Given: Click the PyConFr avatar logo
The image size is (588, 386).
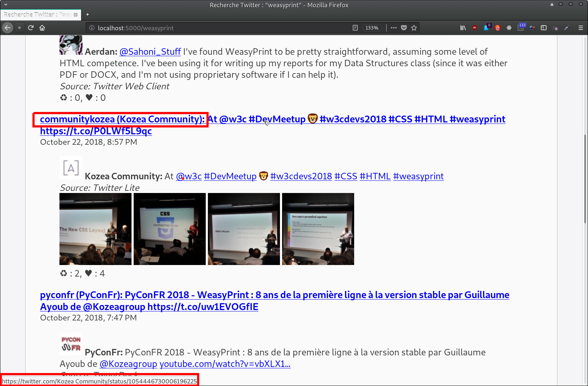Looking at the screenshot, I should 71,344.
